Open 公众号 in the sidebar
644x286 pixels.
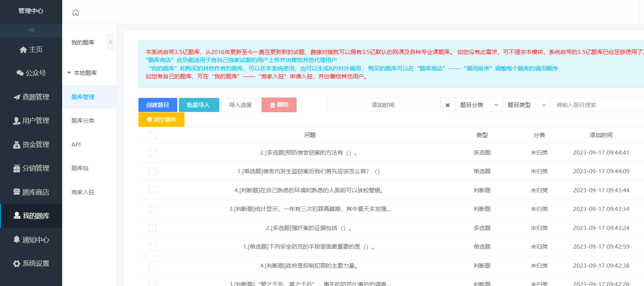(x=31, y=73)
